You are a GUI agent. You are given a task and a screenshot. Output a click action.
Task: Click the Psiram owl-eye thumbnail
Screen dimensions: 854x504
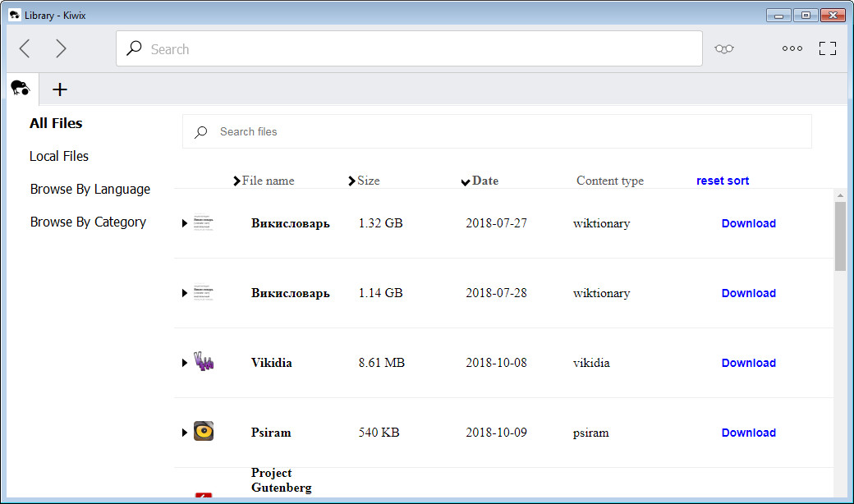(204, 432)
